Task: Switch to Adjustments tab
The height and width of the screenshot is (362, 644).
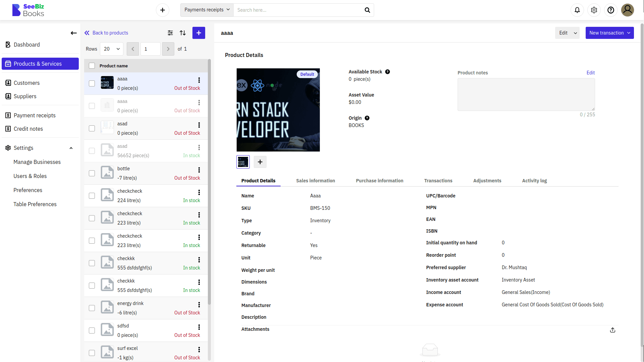Action: tap(487, 181)
